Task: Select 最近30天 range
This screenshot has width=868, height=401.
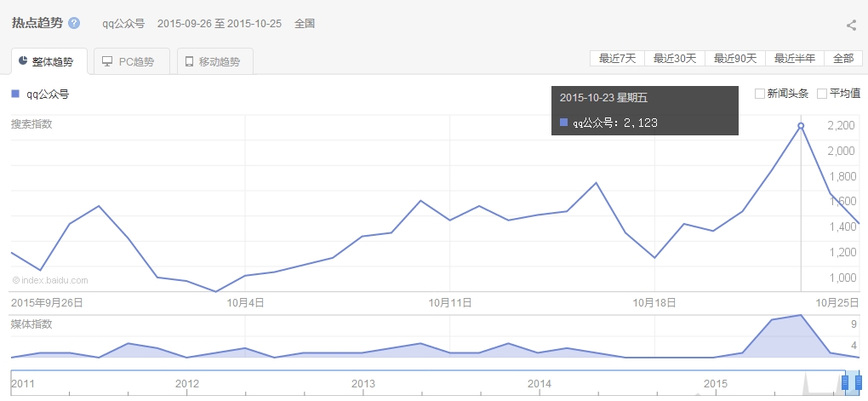Action: [x=675, y=58]
